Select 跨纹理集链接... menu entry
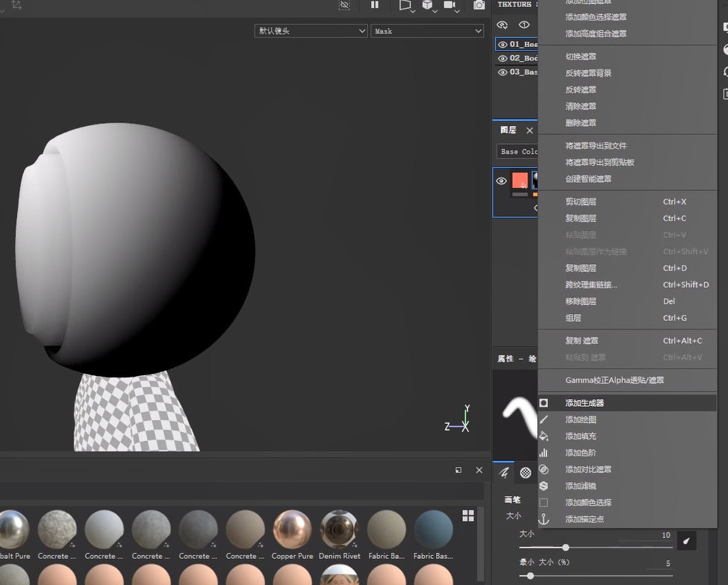728x585 pixels. pyautogui.click(x=627, y=285)
